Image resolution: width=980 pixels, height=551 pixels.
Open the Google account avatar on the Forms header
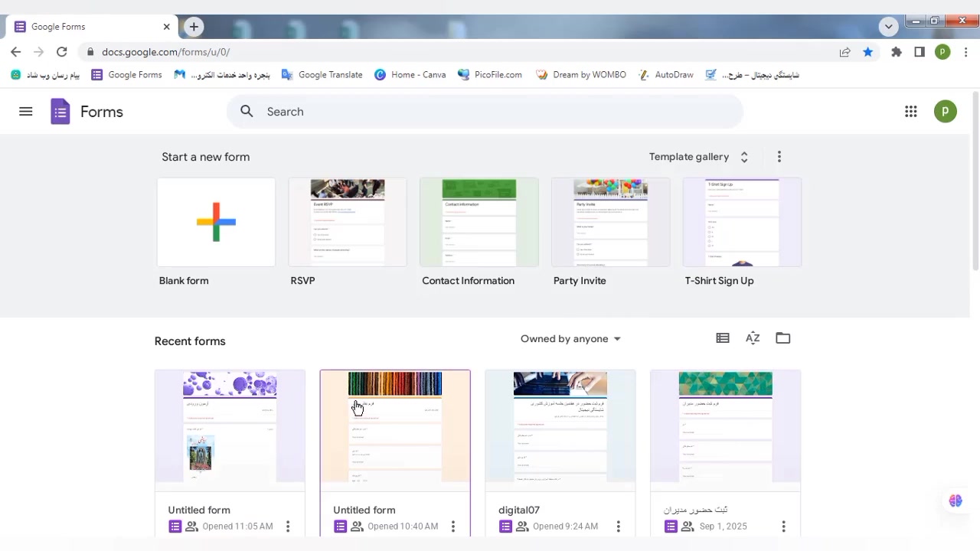(x=945, y=112)
